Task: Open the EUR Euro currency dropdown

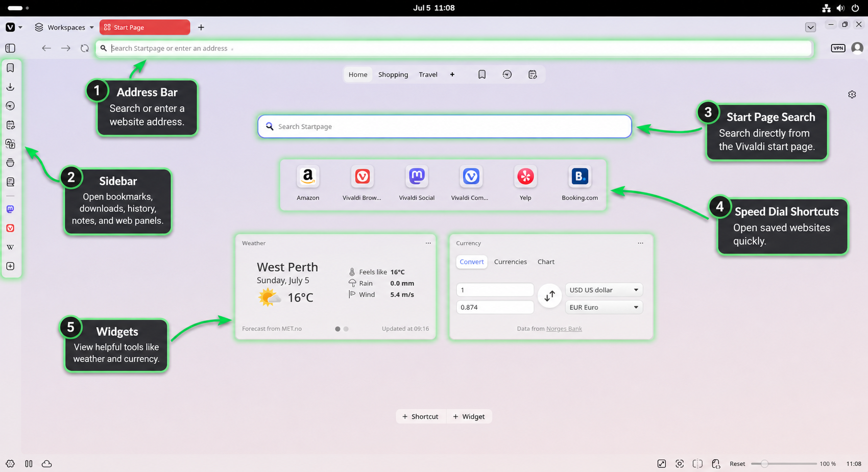Action: tap(604, 307)
